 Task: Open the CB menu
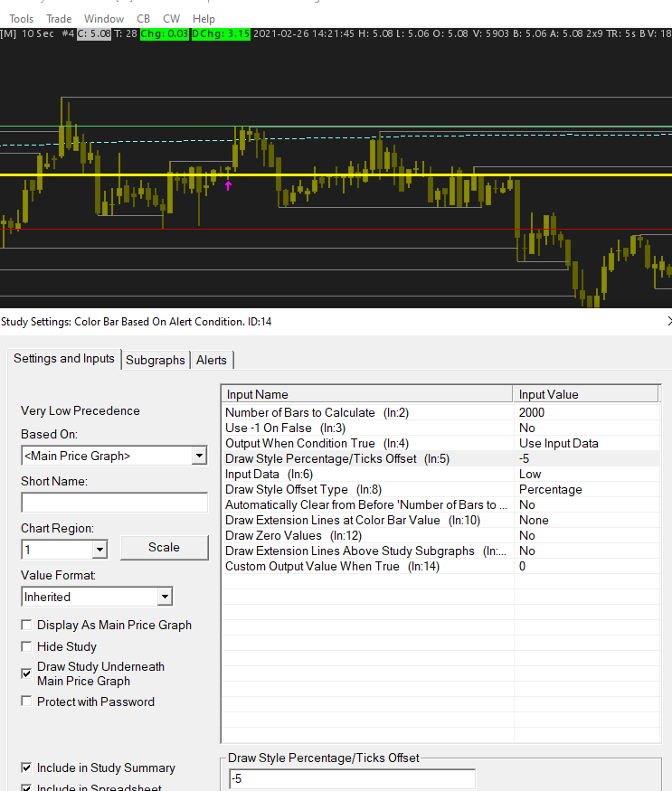click(x=144, y=19)
